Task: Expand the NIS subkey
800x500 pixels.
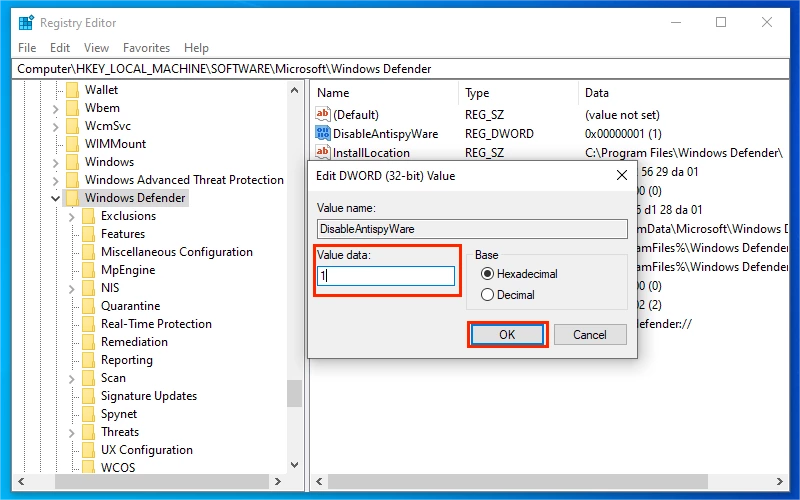Action: click(x=71, y=289)
